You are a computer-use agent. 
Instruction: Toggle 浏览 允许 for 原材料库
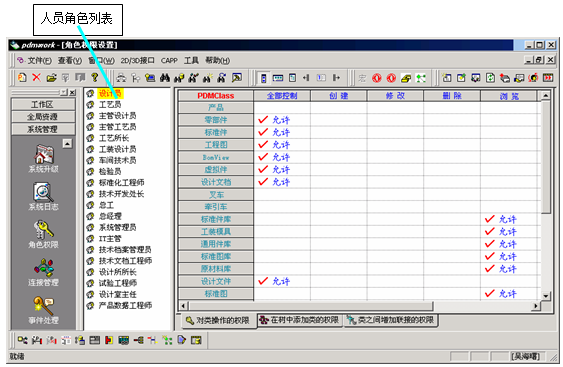tap(501, 269)
